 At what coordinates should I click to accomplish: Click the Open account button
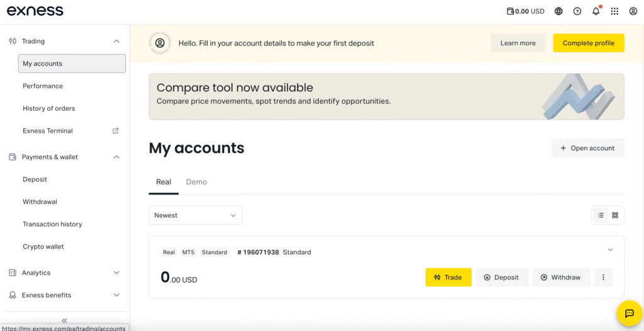pos(587,148)
